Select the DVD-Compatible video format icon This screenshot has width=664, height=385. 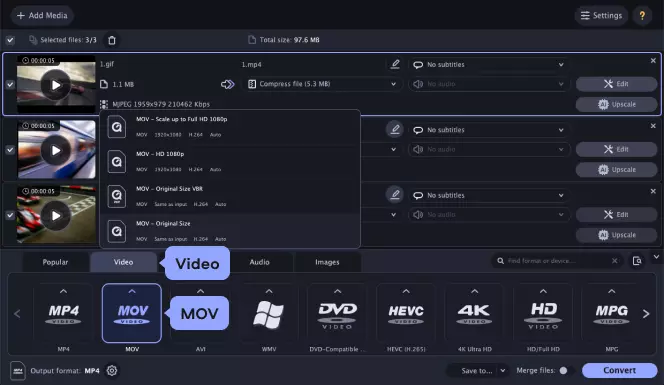(x=337, y=313)
